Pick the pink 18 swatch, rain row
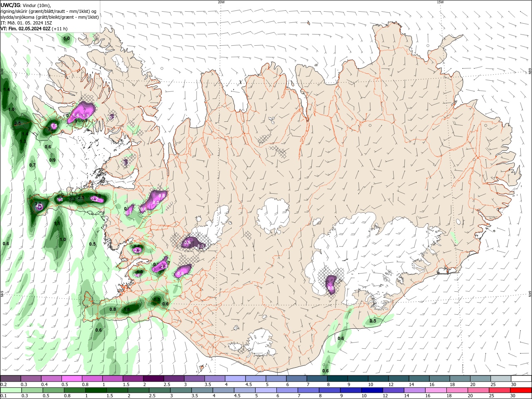Viewport: 532px width, 399px height. [456, 390]
